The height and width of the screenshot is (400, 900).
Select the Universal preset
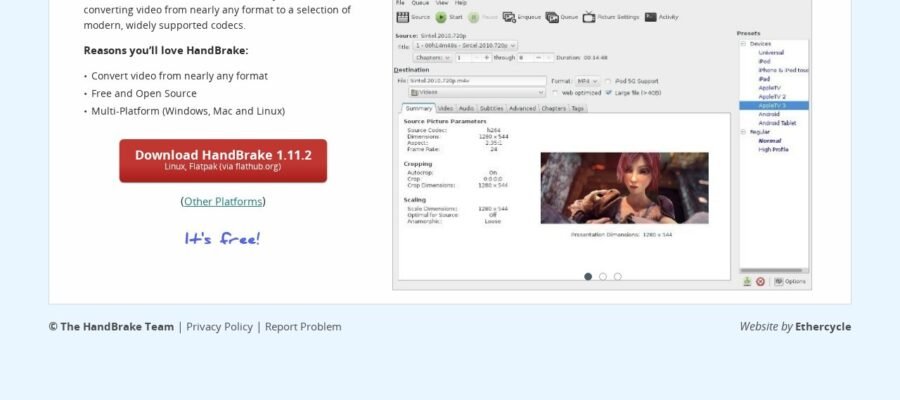tap(771, 53)
